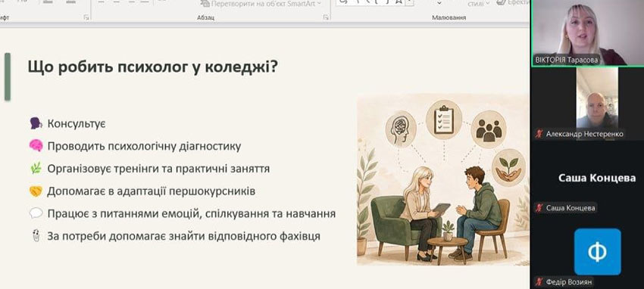
Task: Open the 'Перетворити на об'єкт SmartArt' dropdown
Action: pyautogui.click(x=261, y=4)
